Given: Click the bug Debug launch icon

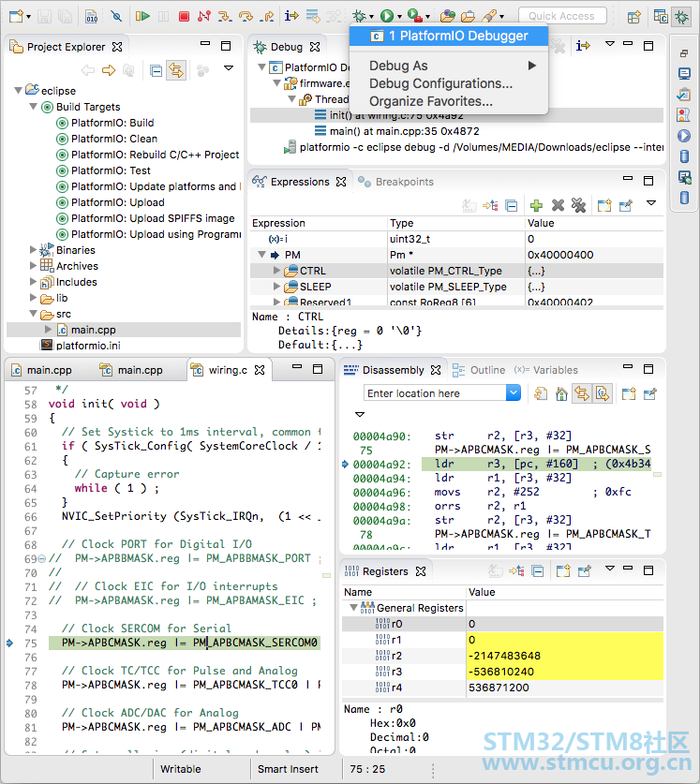Looking at the screenshot, I should pos(359,16).
